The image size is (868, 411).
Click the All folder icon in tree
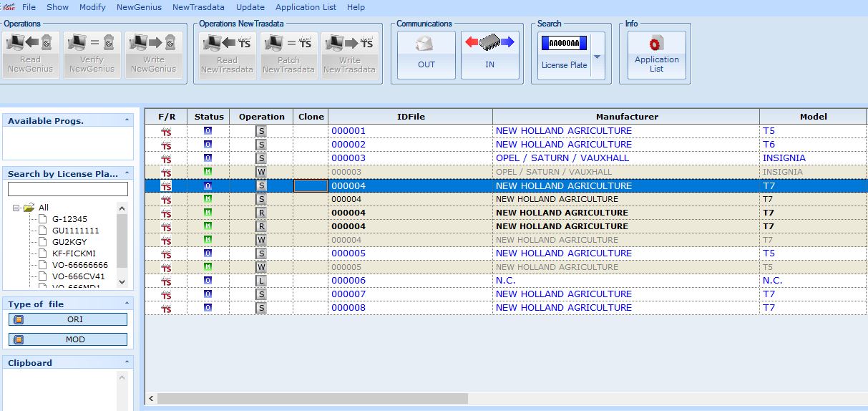(29, 208)
